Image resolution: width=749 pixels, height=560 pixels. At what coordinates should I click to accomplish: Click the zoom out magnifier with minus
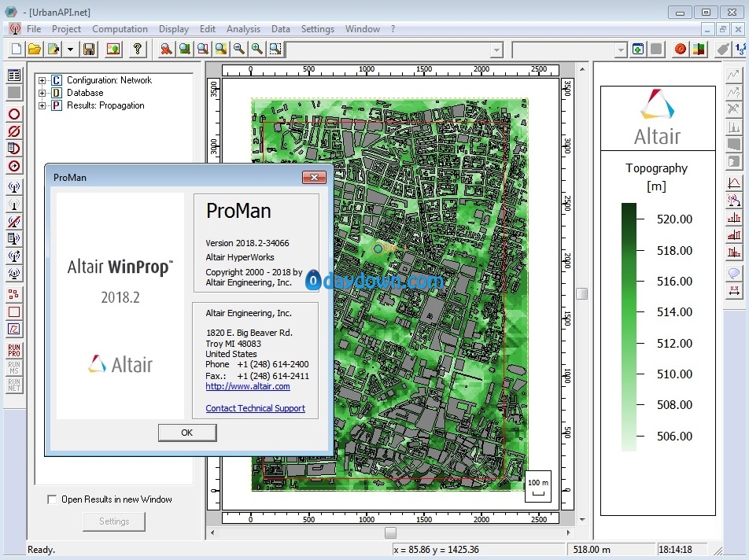pyautogui.click(x=239, y=50)
